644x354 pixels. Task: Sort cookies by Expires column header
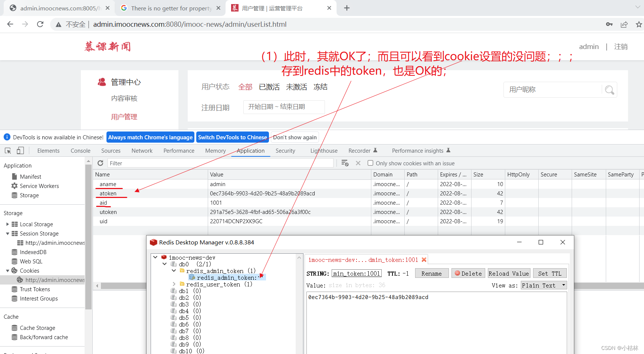click(x=454, y=175)
